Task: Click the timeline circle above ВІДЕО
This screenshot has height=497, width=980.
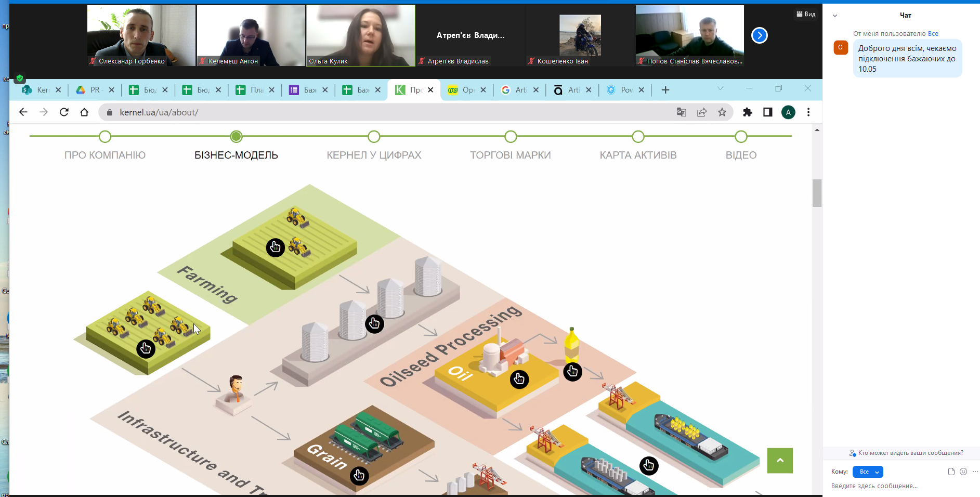Action: [741, 137]
